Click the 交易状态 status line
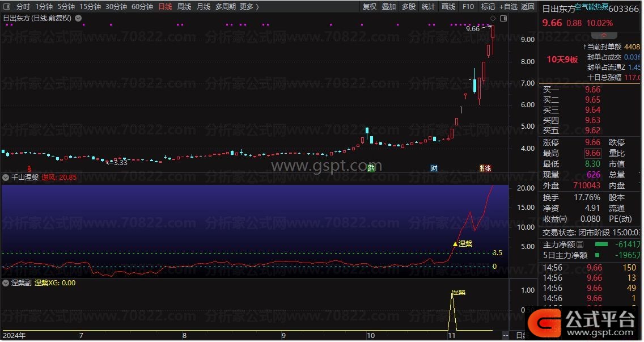Image resolution: width=644 pixels, height=342 pixels. point(591,233)
